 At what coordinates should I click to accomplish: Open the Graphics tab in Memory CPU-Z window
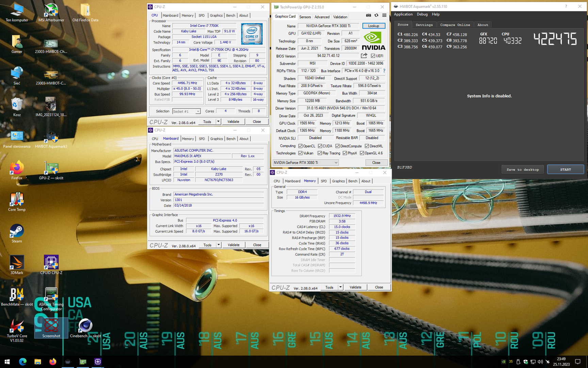[338, 181]
